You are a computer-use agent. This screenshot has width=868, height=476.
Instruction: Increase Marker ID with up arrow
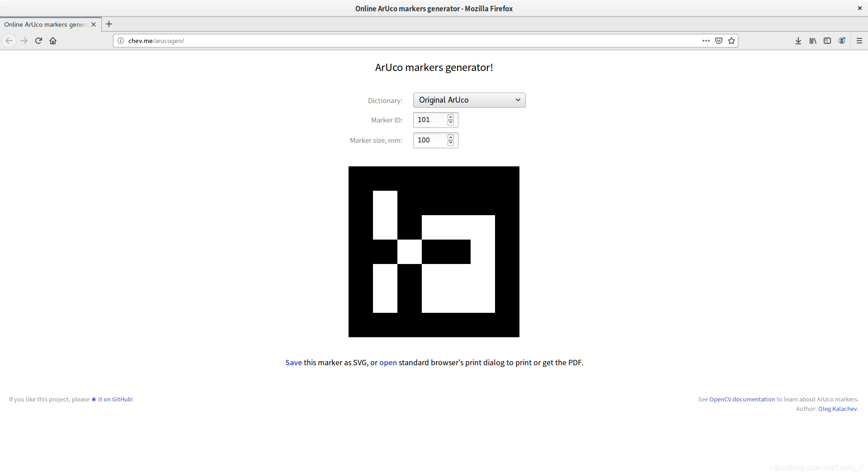click(451, 117)
